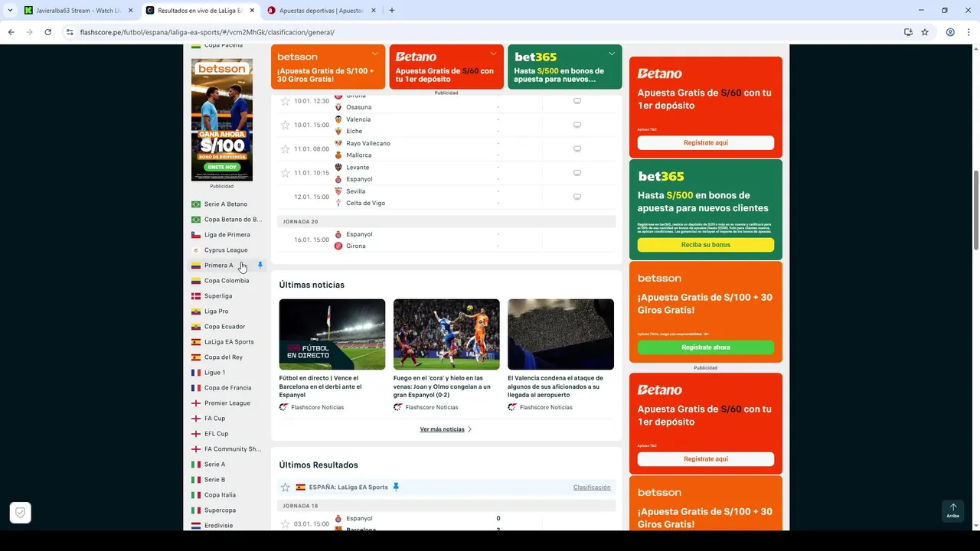Open Copa Colombia in the league list
The height and width of the screenshot is (551, 980).
tap(227, 281)
